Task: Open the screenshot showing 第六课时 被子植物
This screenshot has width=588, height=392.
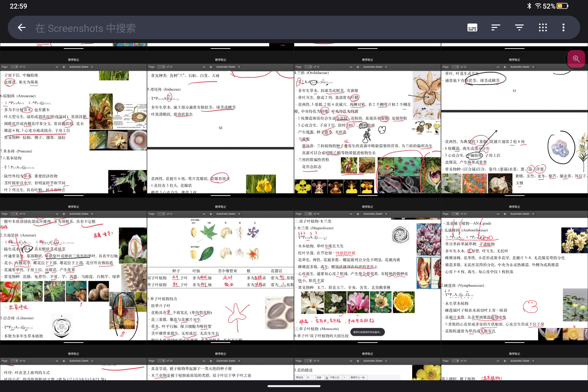Action: point(514,363)
